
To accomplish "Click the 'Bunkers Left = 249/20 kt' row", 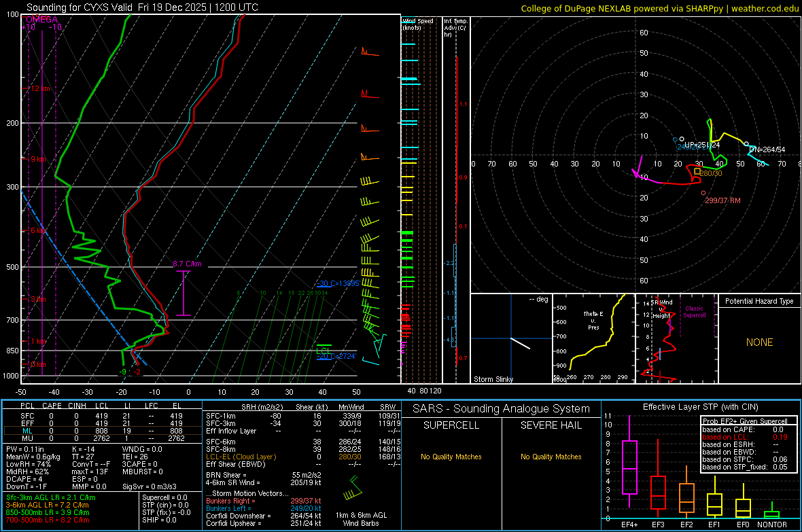I will click(264, 508).
